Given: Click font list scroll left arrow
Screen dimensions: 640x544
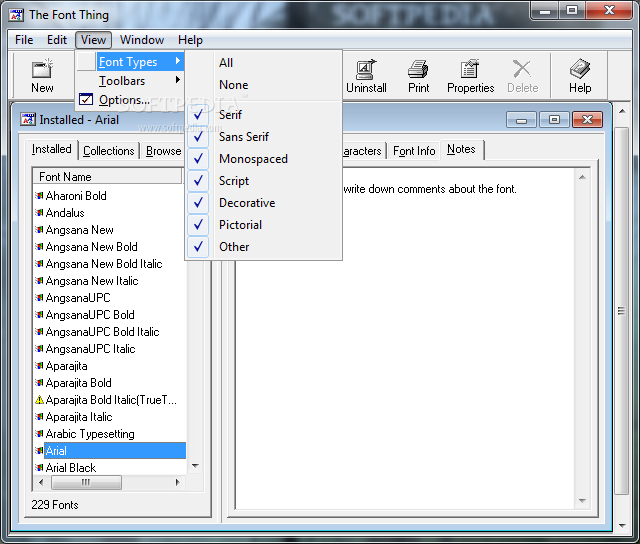Looking at the screenshot, I should click(41, 482).
